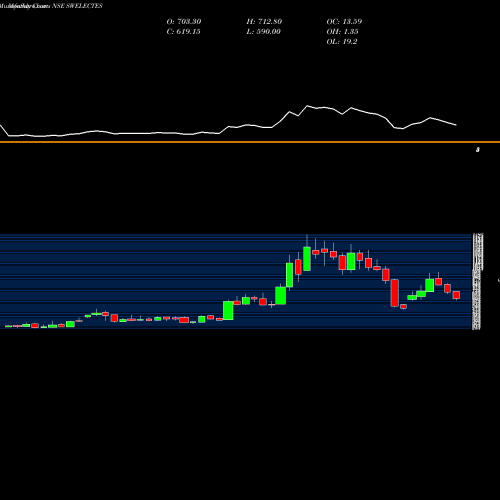Click the close price reading "C: 619.15"
This screenshot has width=500, height=500.
pyautogui.click(x=183, y=32)
